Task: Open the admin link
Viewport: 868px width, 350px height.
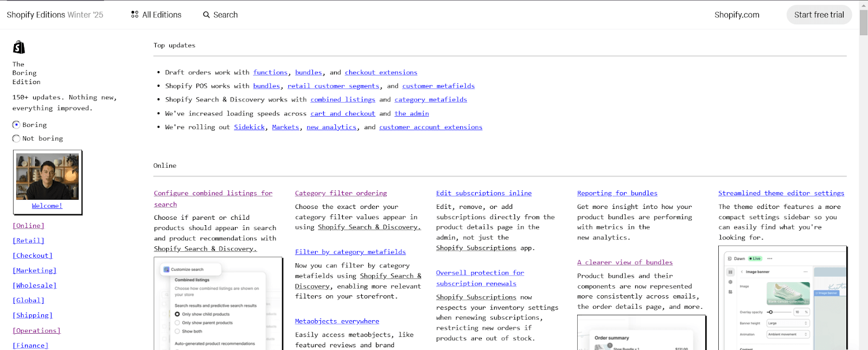Action: pyautogui.click(x=412, y=113)
